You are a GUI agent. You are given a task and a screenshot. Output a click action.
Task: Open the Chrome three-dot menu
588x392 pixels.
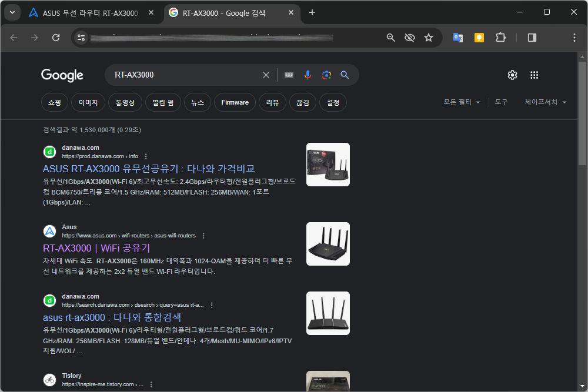pyautogui.click(x=574, y=38)
